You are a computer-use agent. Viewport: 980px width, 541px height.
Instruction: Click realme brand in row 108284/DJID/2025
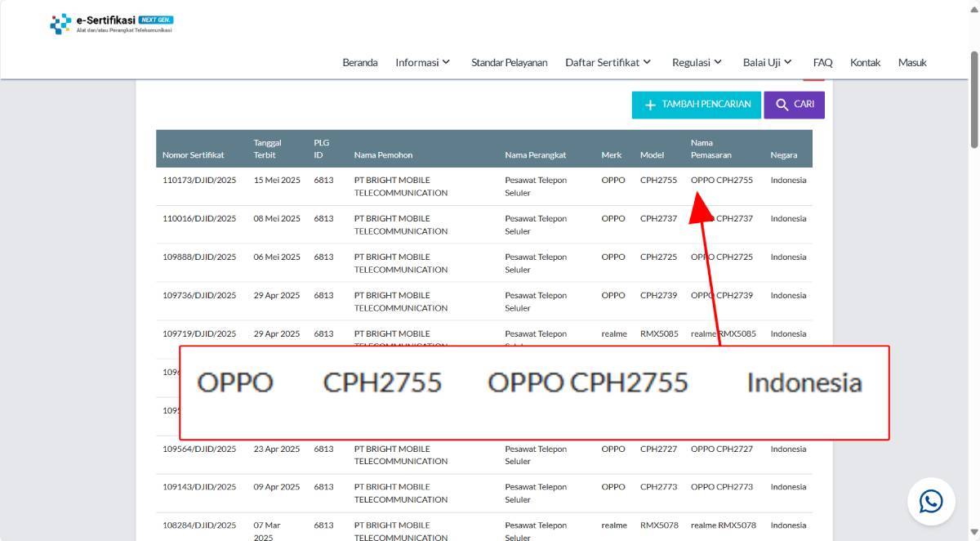(x=614, y=525)
